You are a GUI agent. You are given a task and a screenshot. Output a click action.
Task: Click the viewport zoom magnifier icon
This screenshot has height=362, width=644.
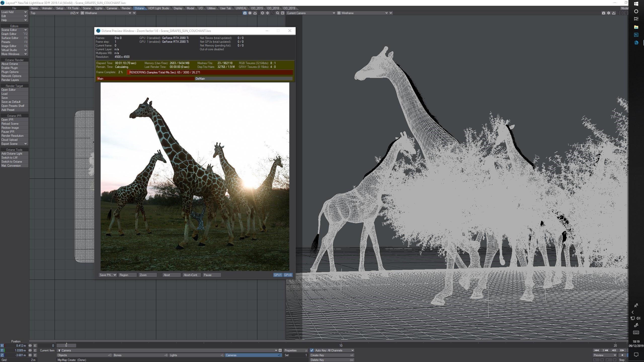click(277, 13)
